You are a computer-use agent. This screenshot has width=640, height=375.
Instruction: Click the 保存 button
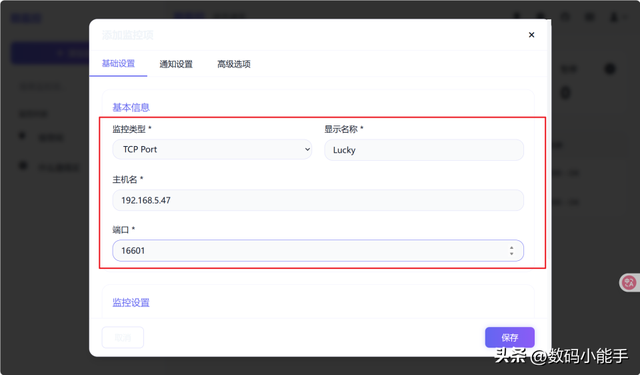509,337
